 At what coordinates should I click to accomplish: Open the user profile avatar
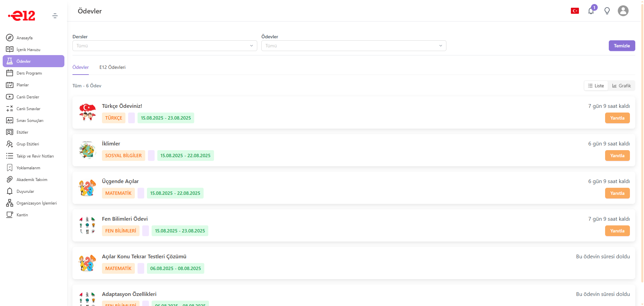coord(623,11)
